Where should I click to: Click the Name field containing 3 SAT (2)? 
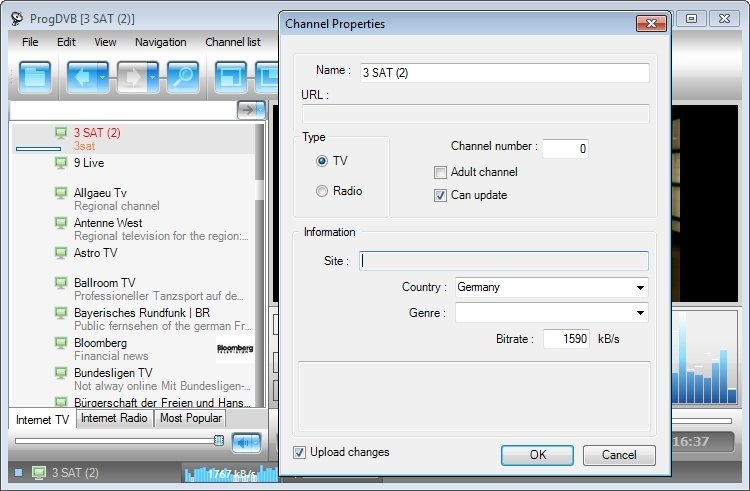coord(505,73)
